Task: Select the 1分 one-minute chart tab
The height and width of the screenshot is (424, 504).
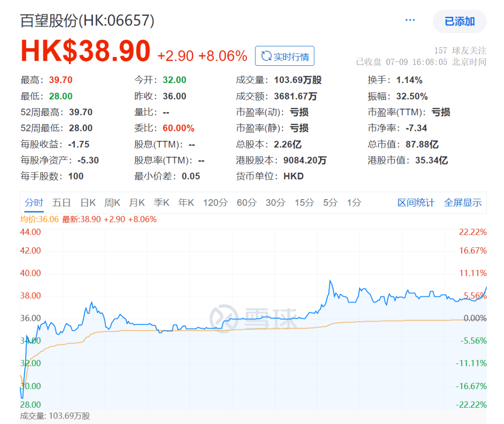Action: coord(353,202)
